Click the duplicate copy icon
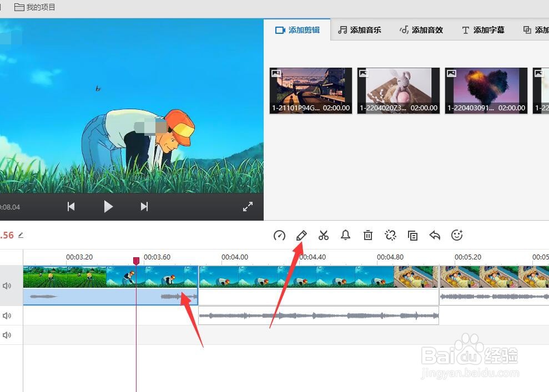Screen dimensions: 549x392 pyautogui.click(x=413, y=235)
